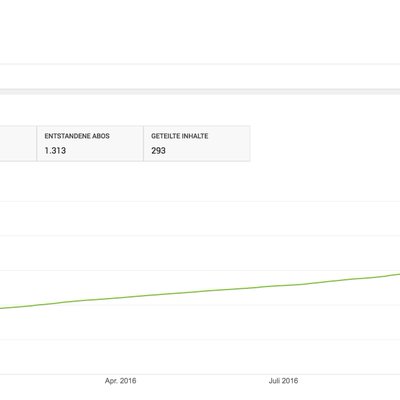Click the bottom x-axis baseline of the chart

click(x=200, y=374)
